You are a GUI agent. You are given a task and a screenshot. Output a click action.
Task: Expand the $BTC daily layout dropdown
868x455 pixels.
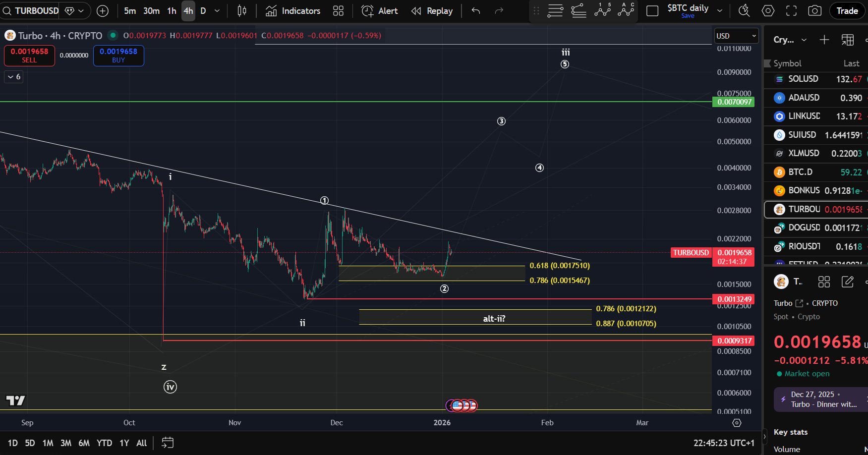(x=720, y=11)
